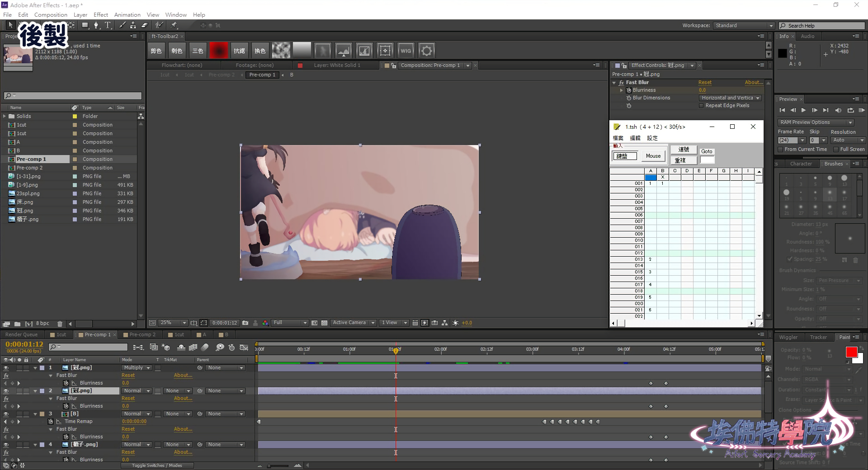The width and height of the screenshot is (868, 470).
Task: Click the red foreground color swatch in Paint panel
Action: coord(851,352)
